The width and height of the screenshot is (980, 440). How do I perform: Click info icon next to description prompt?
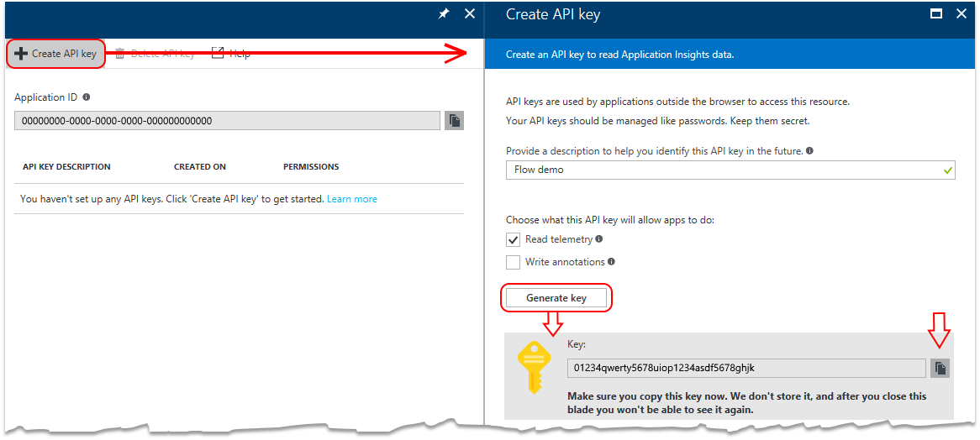809,151
